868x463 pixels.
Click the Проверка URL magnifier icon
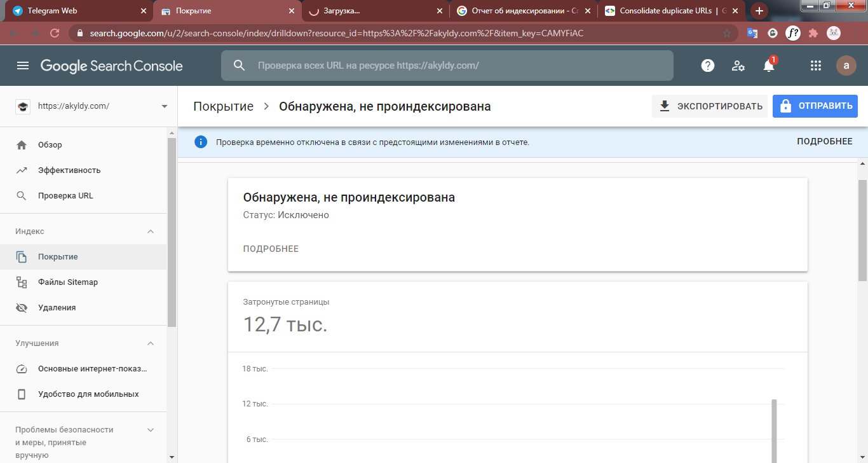click(x=22, y=196)
